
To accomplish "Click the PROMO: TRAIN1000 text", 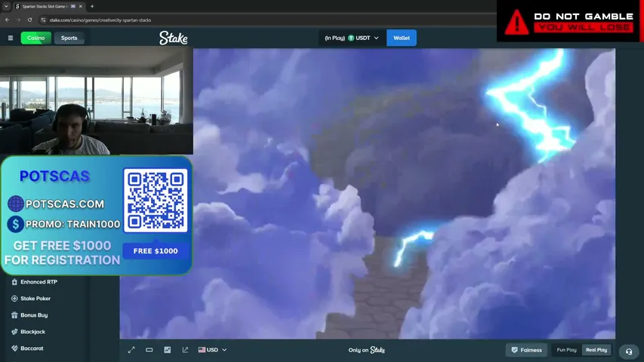I will point(72,224).
